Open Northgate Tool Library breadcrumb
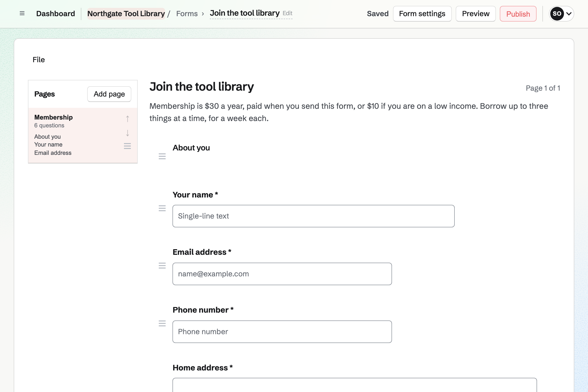588x392 pixels. 126,13
